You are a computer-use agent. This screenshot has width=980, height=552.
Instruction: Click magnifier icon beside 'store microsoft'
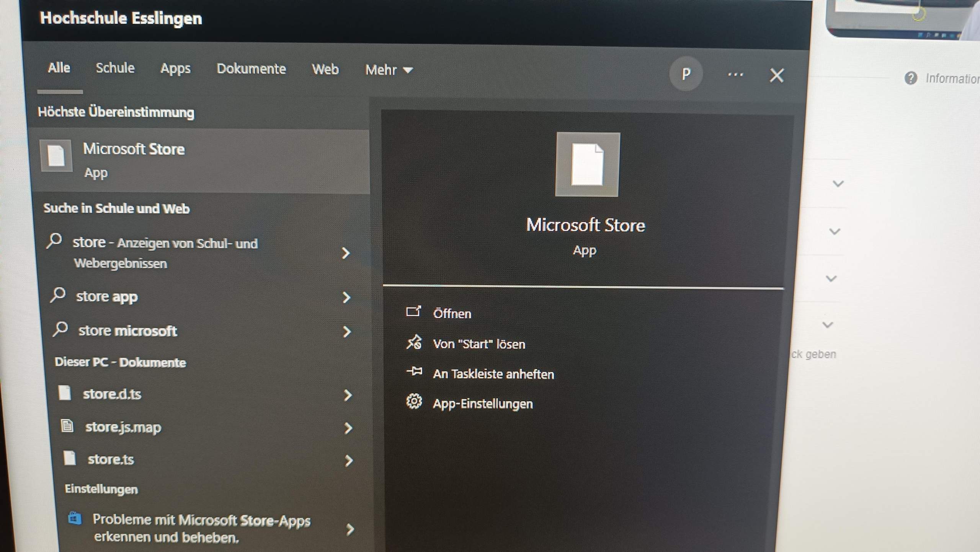[60, 329]
